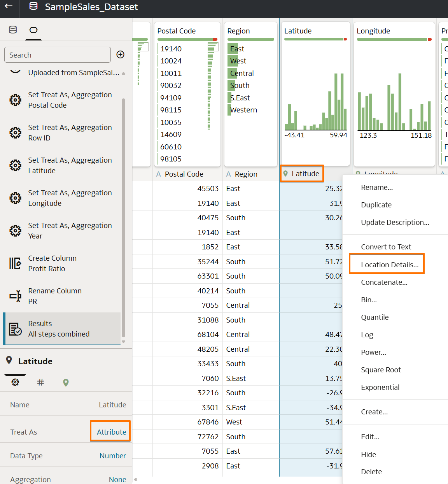Click the highlighted Latitude column header
The height and width of the screenshot is (484, 448).
[302, 174]
